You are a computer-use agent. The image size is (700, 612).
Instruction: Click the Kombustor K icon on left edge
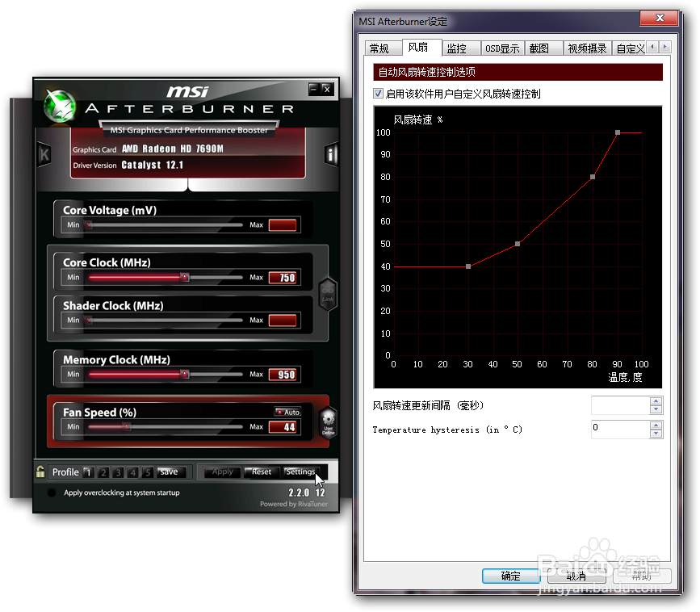[x=44, y=154]
